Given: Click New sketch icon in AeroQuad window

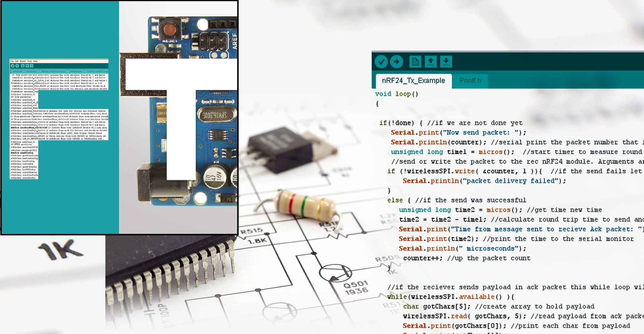Looking at the screenshot, I should click(22, 66).
